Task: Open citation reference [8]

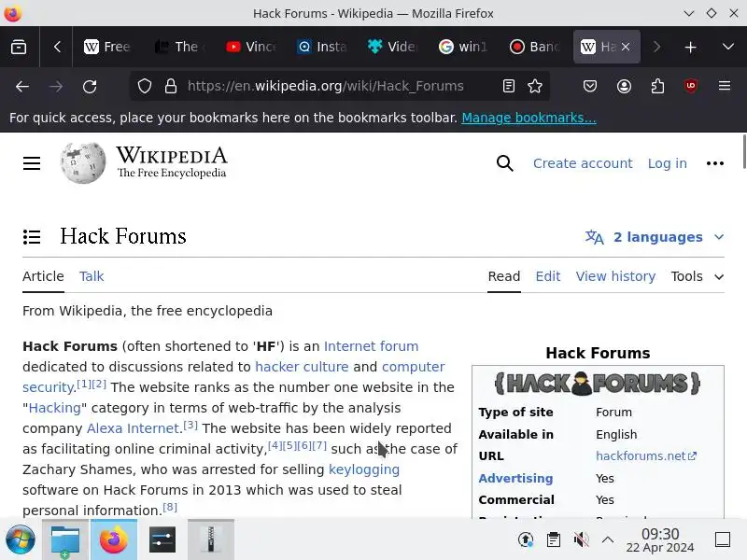Action: tap(170, 507)
